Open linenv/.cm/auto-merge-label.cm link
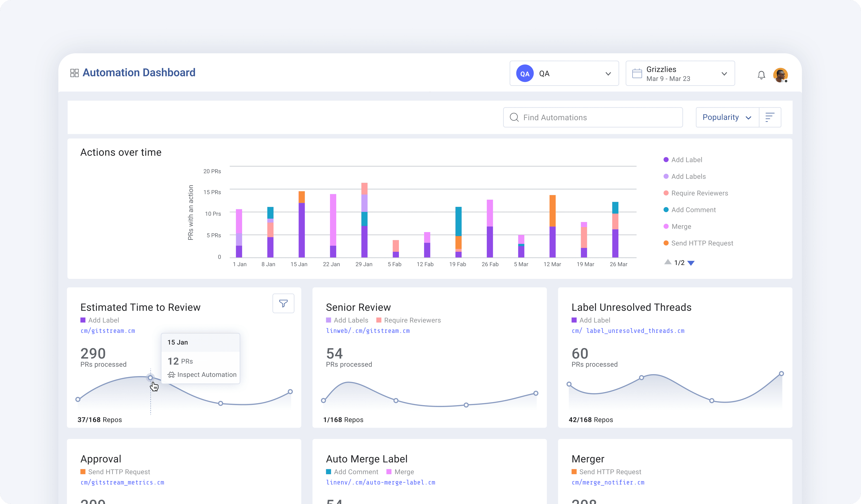Image resolution: width=861 pixels, height=504 pixels. pyautogui.click(x=381, y=482)
